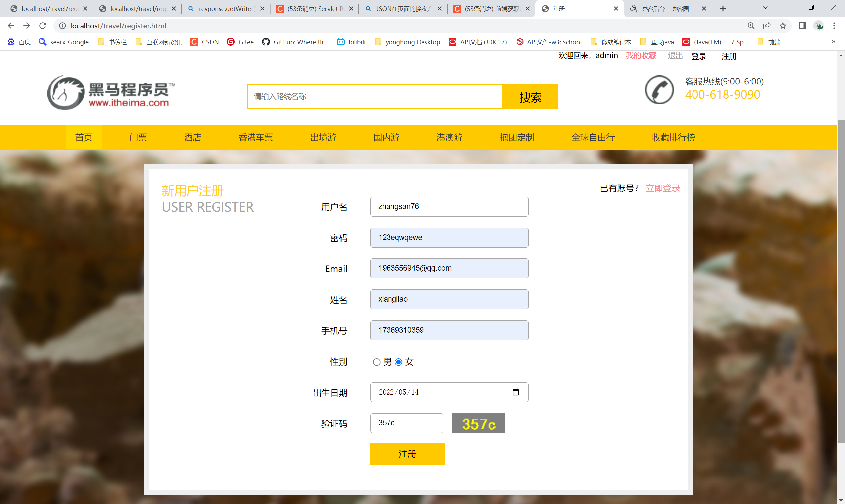
Task: Click the bookmark star icon in address bar
Action: [783, 26]
